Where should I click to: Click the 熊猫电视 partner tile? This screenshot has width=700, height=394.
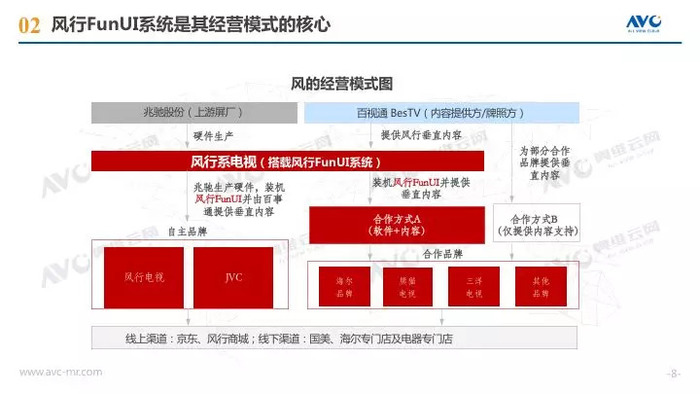coord(408,286)
